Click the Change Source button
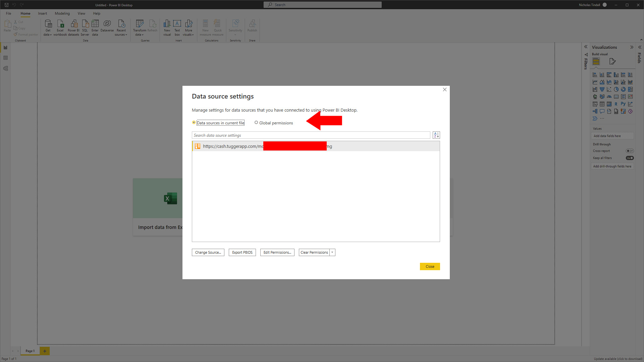The image size is (644, 362). click(208, 252)
